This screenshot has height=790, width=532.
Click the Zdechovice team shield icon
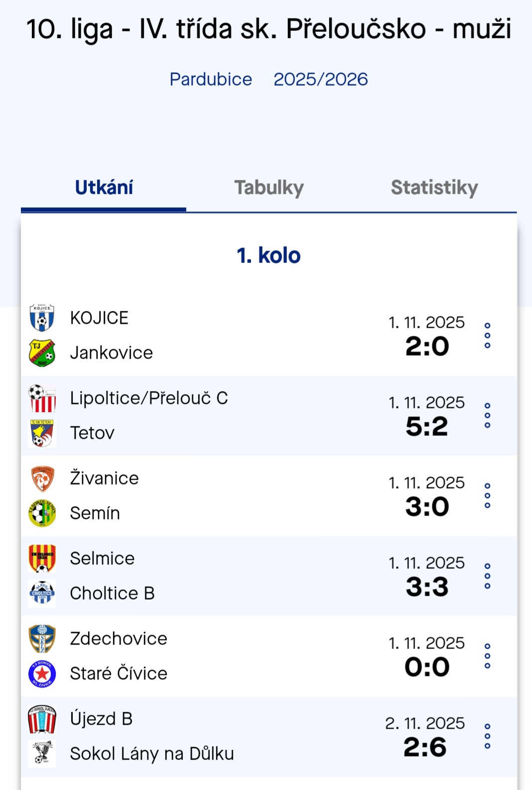tap(42, 639)
